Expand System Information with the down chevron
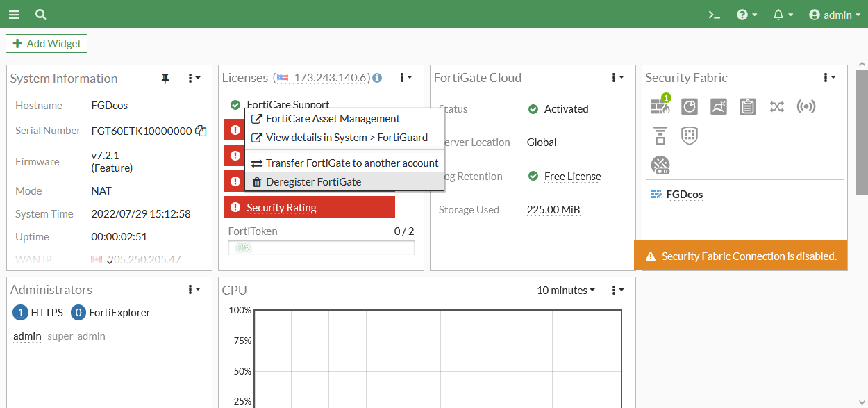Image resolution: width=868 pixels, height=408 pixels. 110,262
